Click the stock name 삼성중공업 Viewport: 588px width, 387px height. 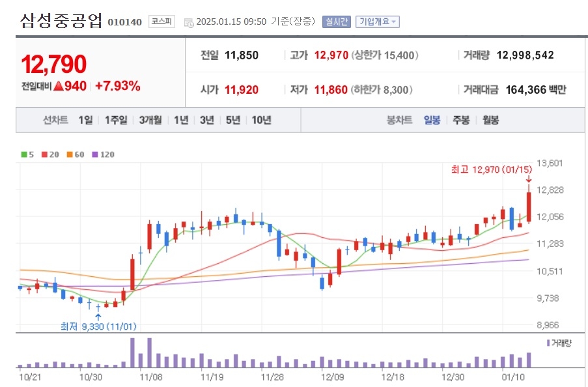click(x=61, y=21)
